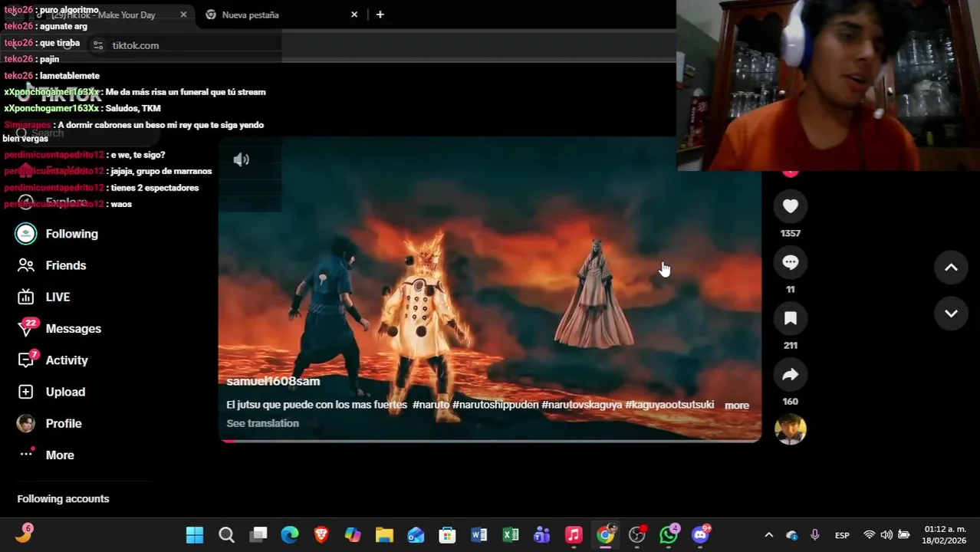Save video using the bookmark icon
Screen dimensions: 980x552
[790, 318]
